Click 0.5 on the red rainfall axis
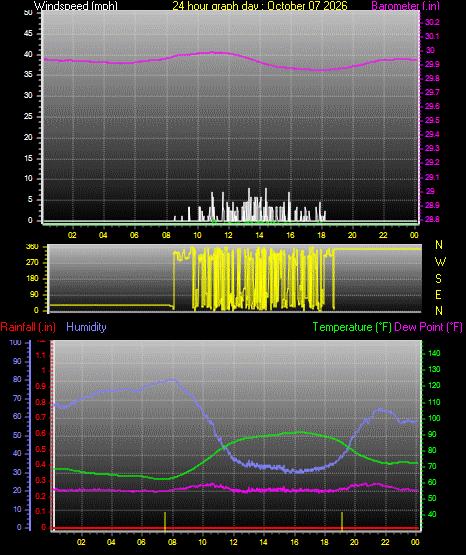 pos(41,449)
